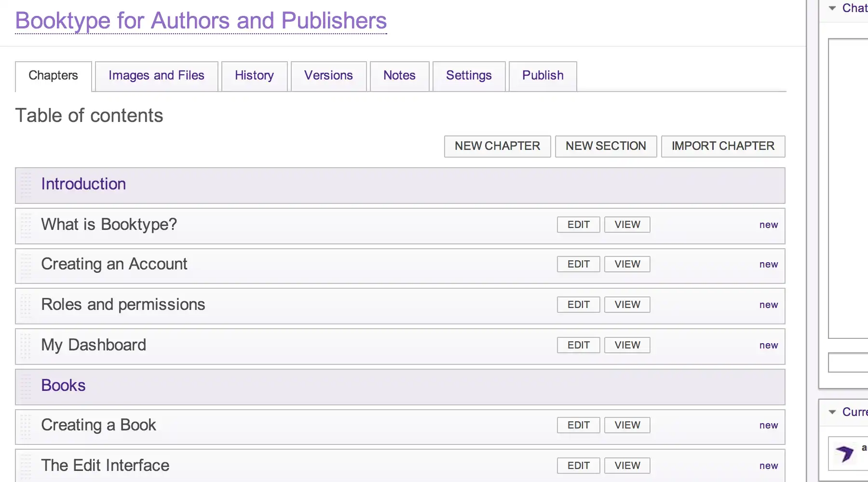The width and height of the screenshot is (868, 482).
Task: Open the Images and Files tab
Action: [x=156, y=76]
